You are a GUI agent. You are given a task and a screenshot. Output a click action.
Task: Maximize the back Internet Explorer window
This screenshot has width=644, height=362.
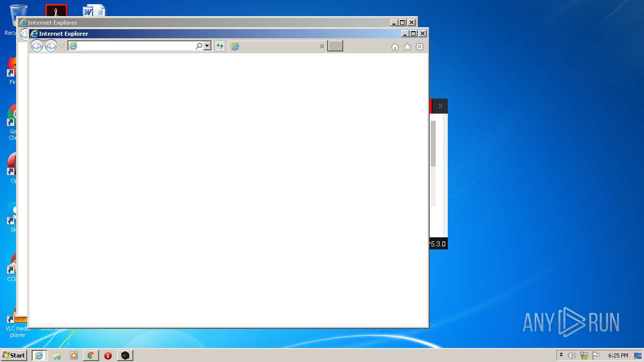coord(403,23)
